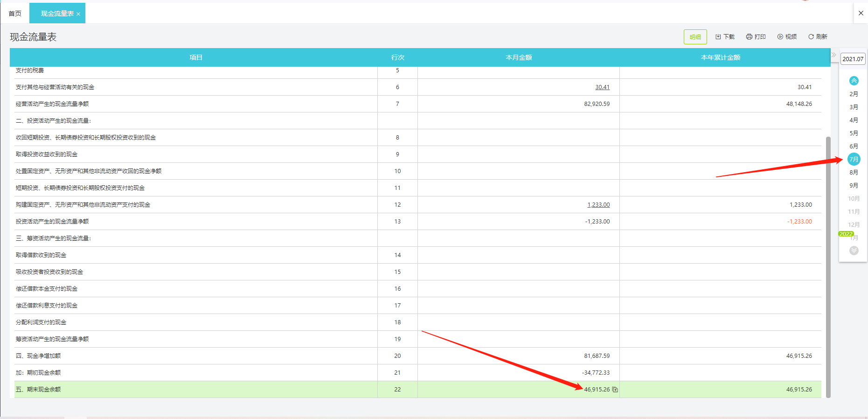Viewport: 868px width, 419px height.
Task: Select 4月 in the month list
Action: (854, 120)
